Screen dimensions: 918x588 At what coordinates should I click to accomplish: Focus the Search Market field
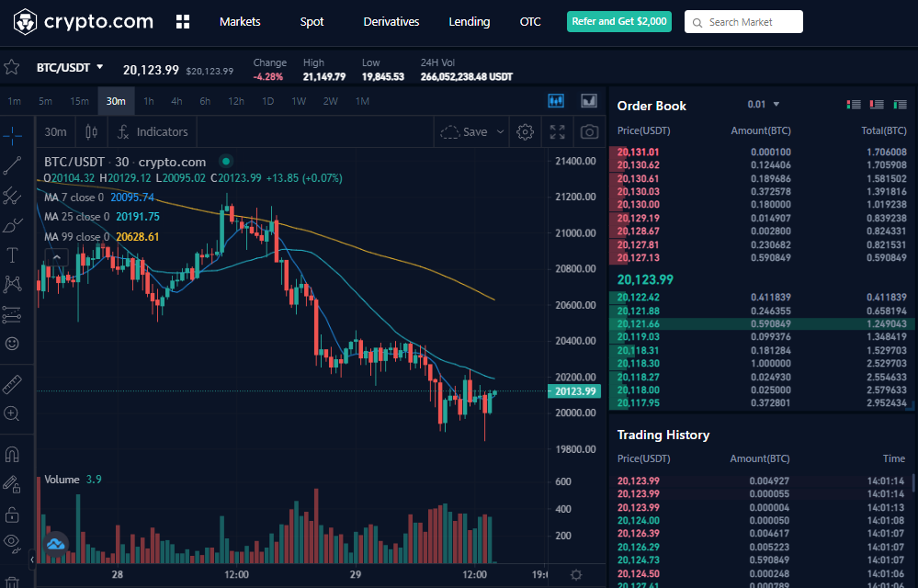(743, 22)
